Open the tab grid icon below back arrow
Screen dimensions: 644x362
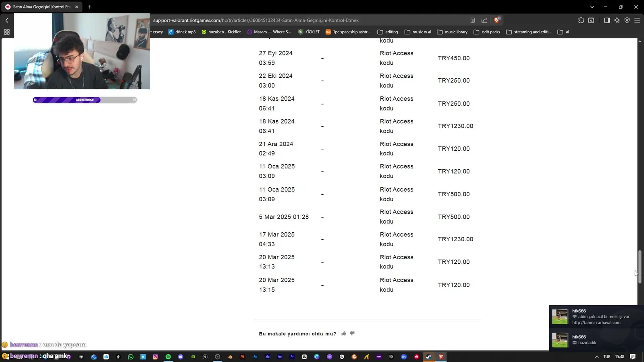[7, 32]
